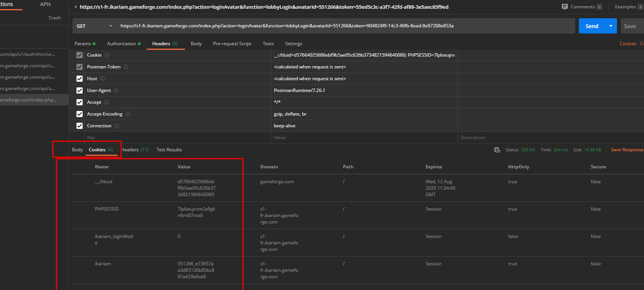Switch to the Params tab

tap(85, 44)
